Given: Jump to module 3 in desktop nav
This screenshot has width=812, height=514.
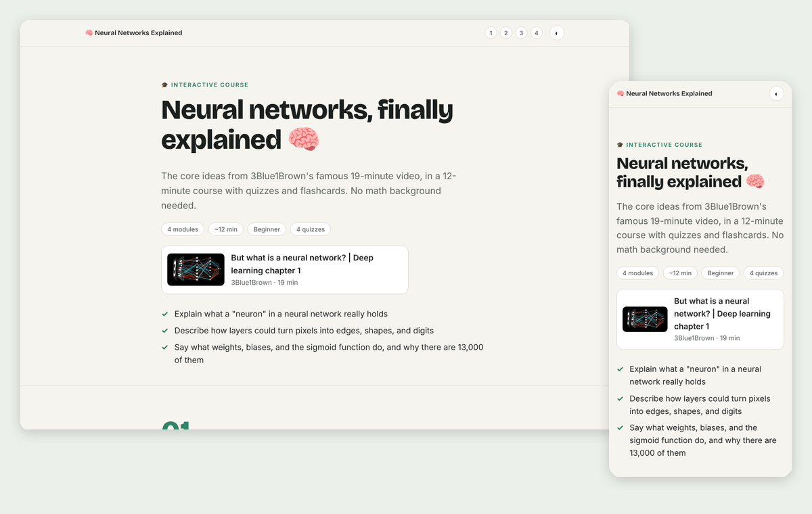Looking at the screenshot, I should point(521,32).
